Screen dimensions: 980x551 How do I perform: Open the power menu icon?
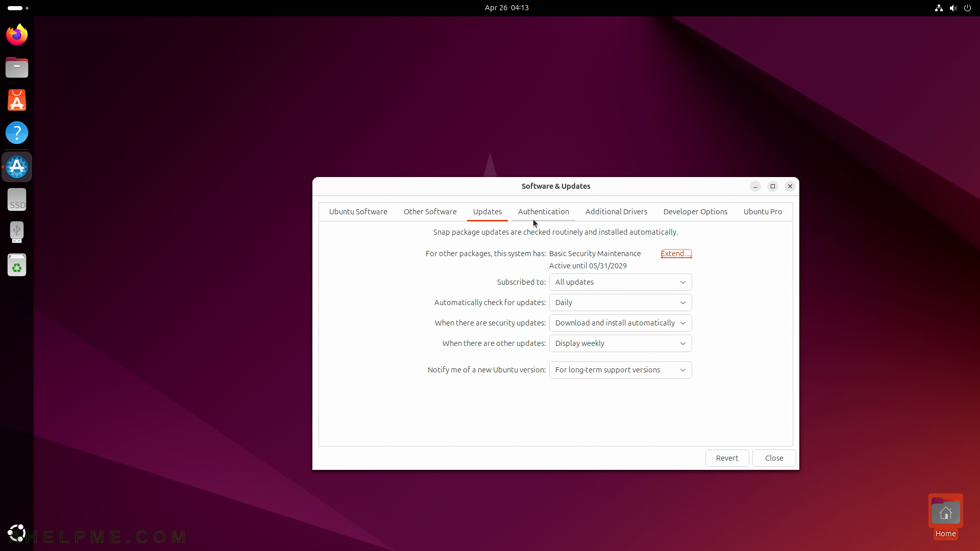[967, 8]
